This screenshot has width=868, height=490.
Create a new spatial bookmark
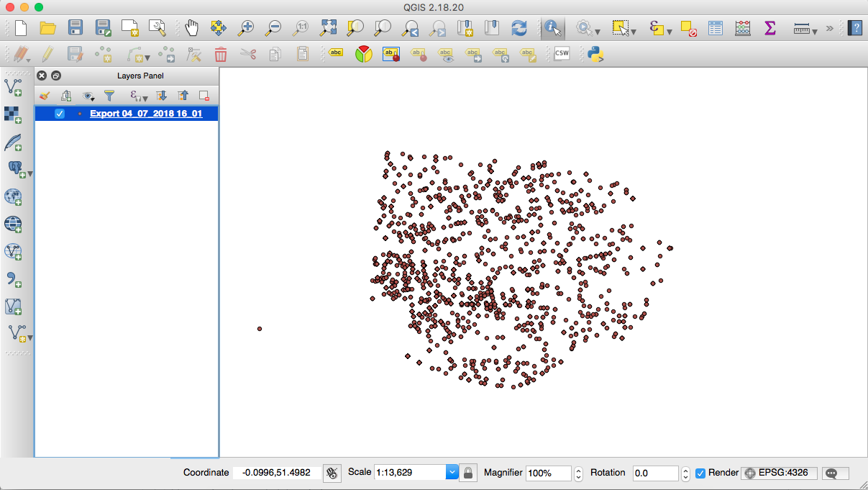tap(465, 28)
